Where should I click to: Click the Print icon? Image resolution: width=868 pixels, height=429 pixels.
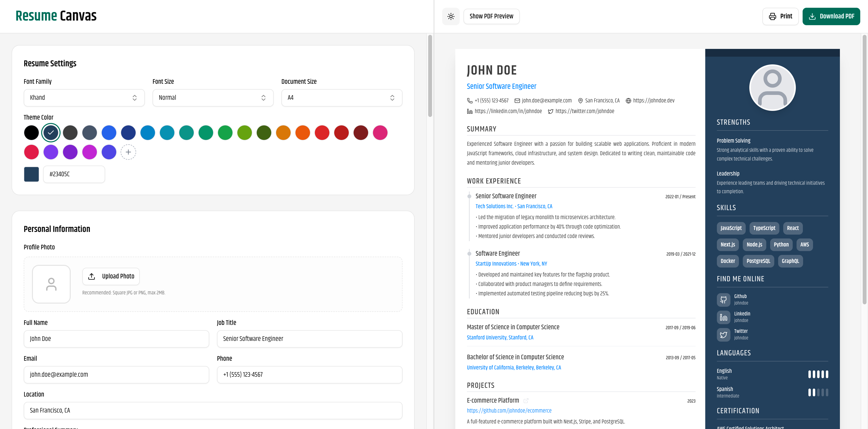coord(773,16)
